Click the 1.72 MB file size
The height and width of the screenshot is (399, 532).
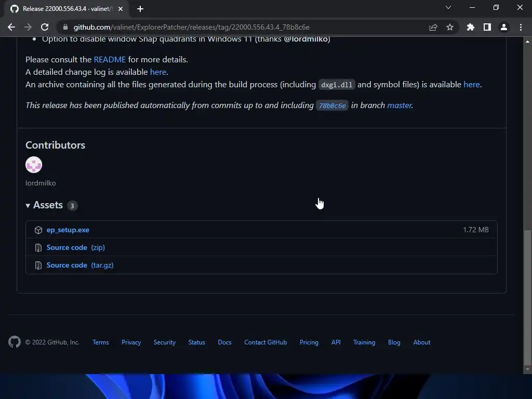point(476,230)
